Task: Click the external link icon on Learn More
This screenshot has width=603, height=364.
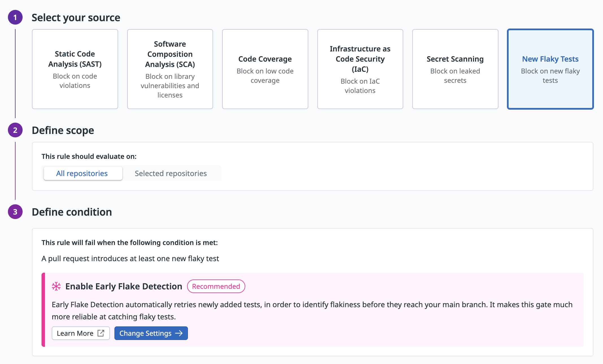Action: click(x=101, y=333)
